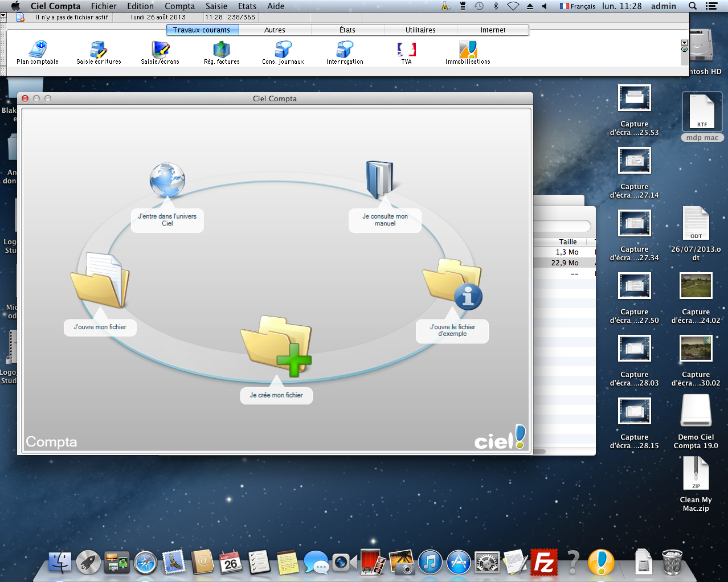Open Spotlight search magnifier
This screenshot has height=582, width=728.
693,6
